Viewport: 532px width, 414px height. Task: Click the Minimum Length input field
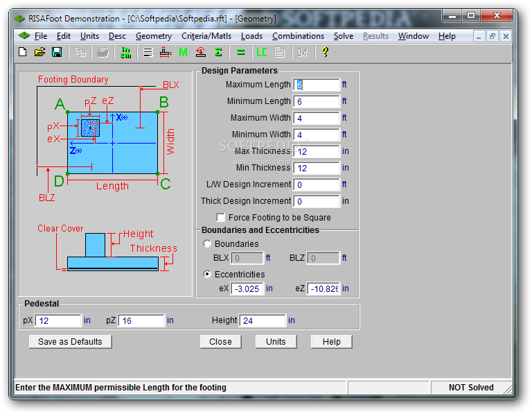coord(316,101)
